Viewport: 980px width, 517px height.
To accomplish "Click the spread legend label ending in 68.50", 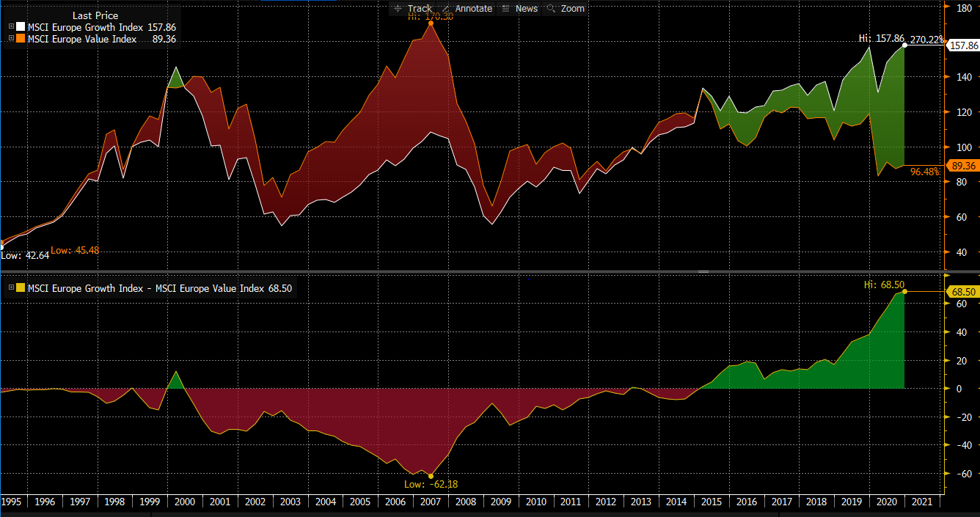I will (159, 288).
